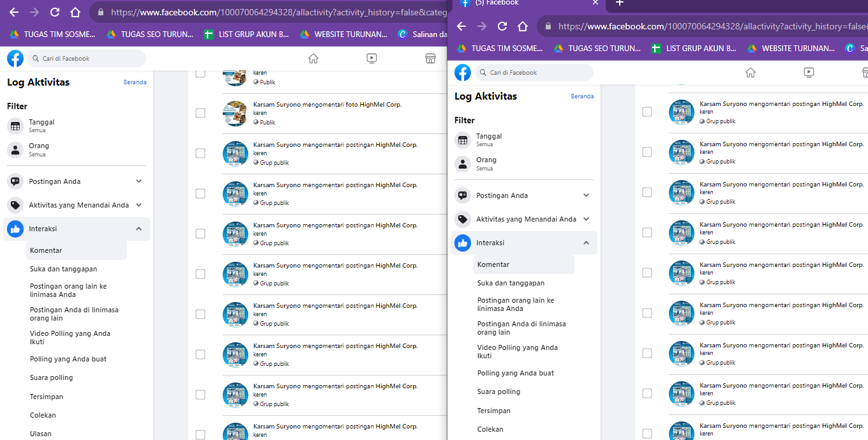Click Facebook logo in the right window
The height and width of the screenshot is (440, 868).
[463, 73]
